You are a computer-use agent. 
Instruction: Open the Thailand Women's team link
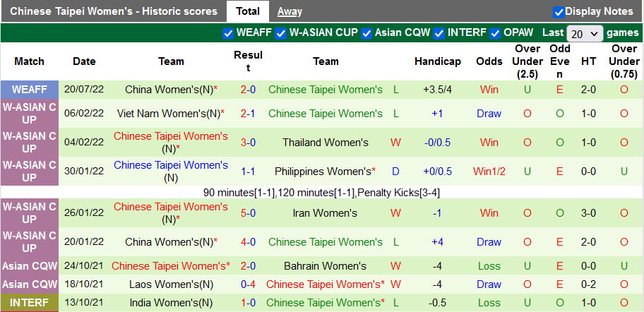tap(326, 143)
